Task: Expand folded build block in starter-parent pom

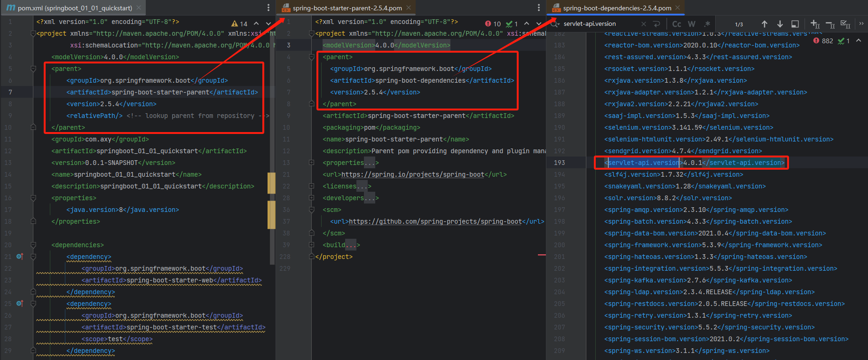Action: (311, 245)
